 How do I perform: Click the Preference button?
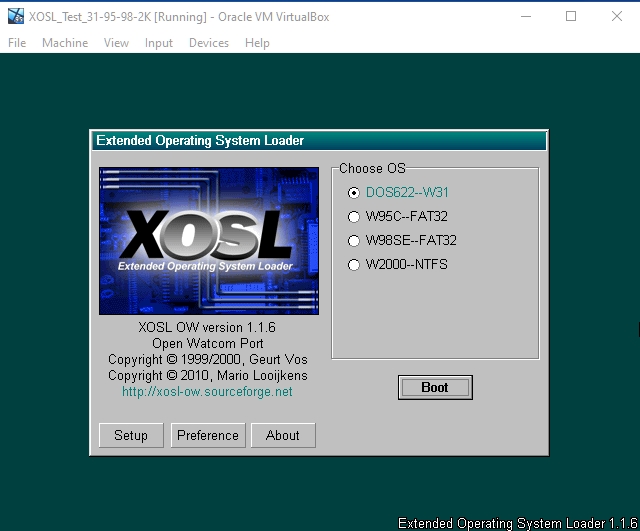[x=208, y=435]
